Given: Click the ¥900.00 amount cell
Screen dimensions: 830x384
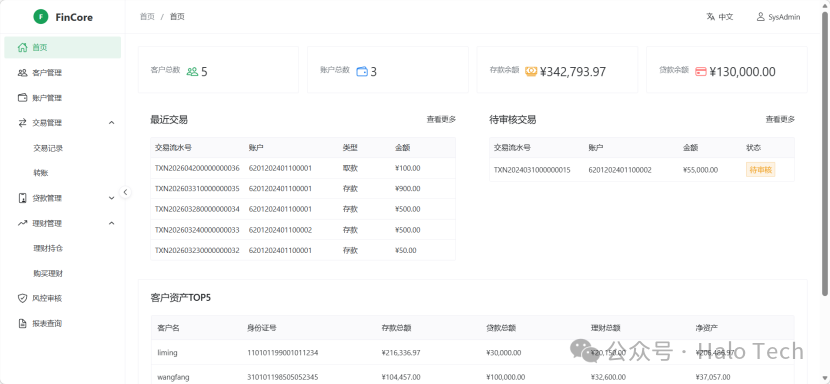Looking at the screenshot, I should pos(408,189).
